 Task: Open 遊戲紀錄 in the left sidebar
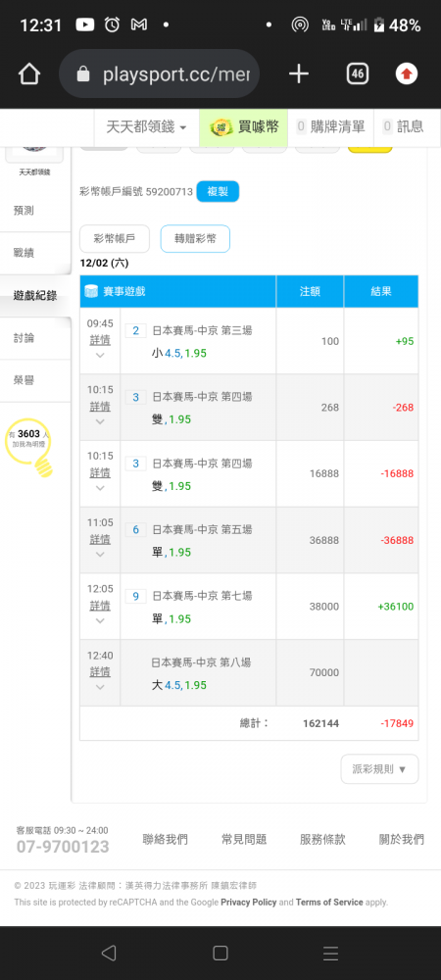point(35,296)
